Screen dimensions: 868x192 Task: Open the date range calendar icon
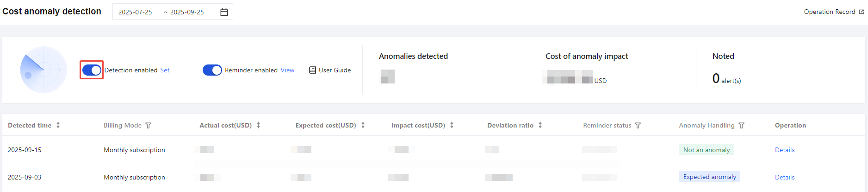click(x=224, y=12)
